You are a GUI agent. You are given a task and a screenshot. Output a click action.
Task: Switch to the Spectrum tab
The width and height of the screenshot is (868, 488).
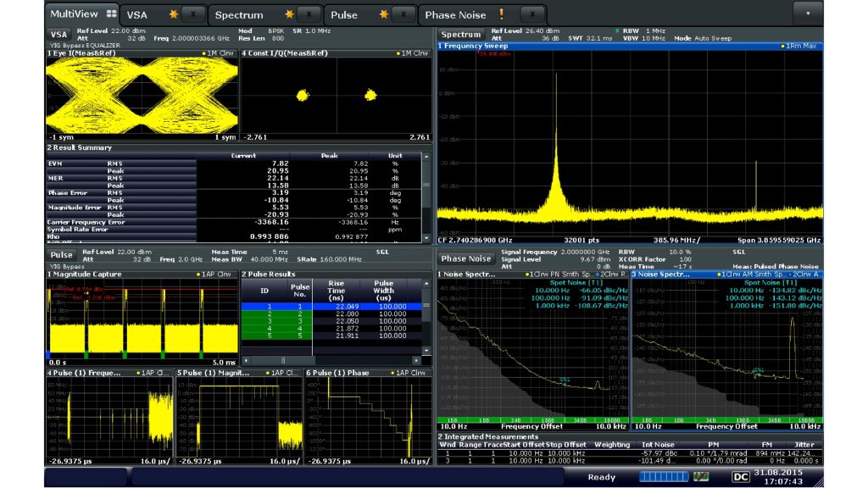coord(239,15)
